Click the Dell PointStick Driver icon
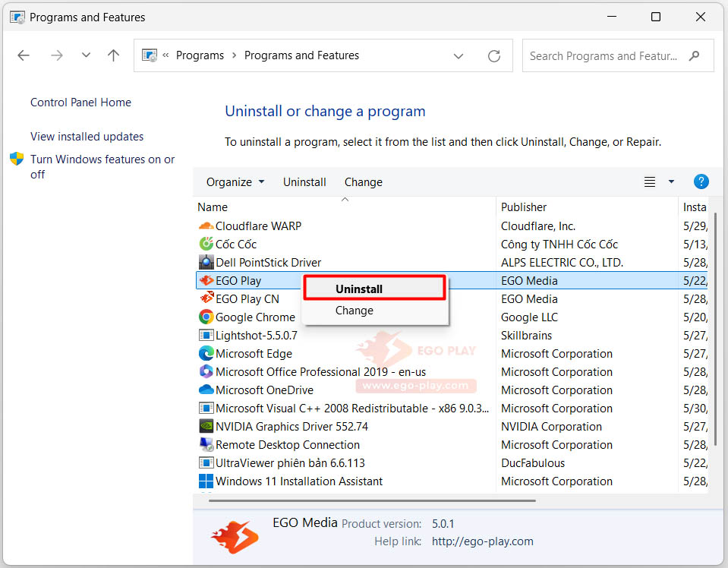728x568 pixels. pyautogui.click(x=206, y=263)
